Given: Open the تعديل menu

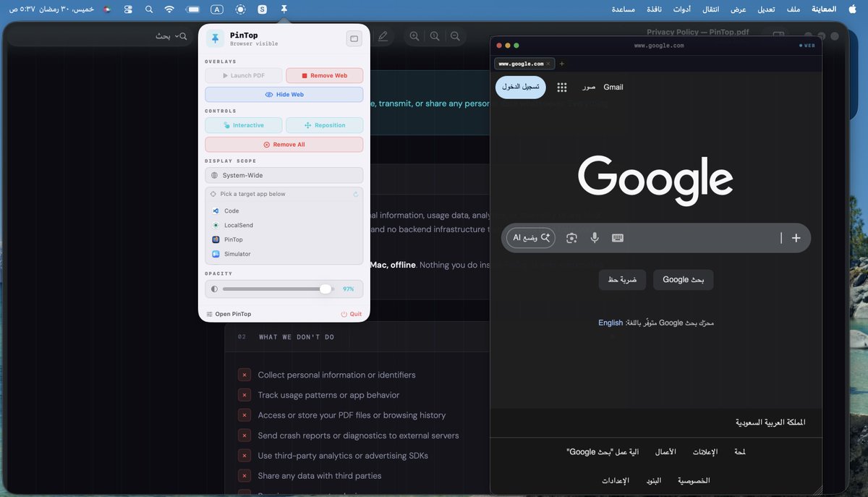Looking at the screenshot, I should pos(766,9).
